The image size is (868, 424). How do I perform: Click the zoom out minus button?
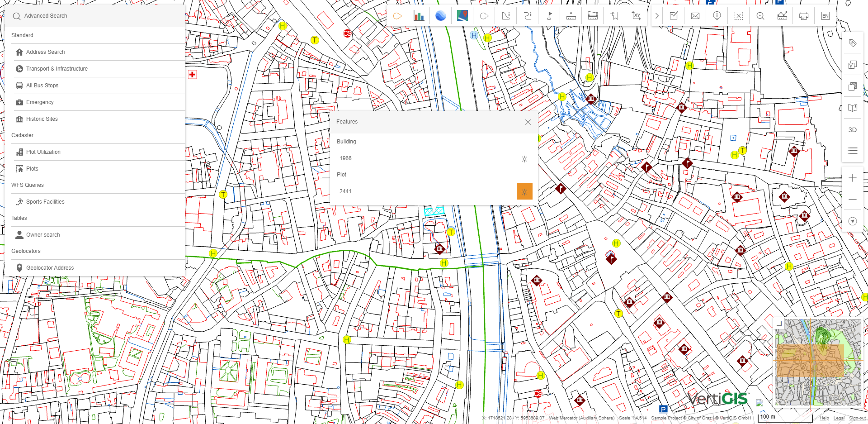coord(852,200)
